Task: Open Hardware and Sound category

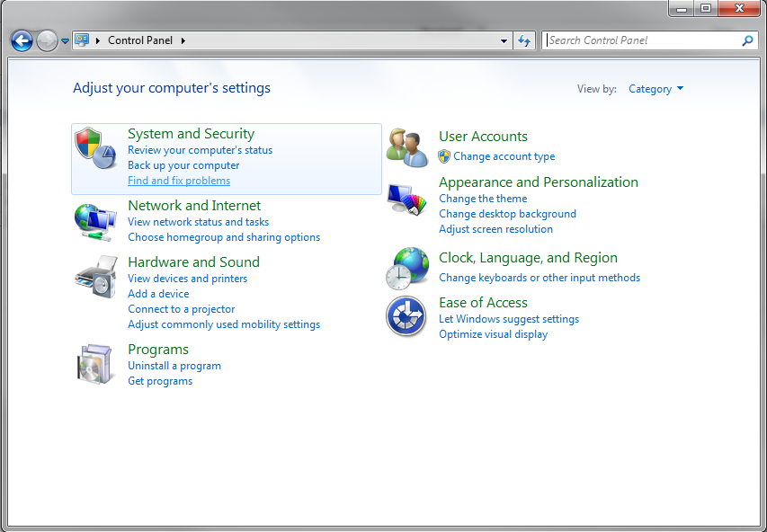Action: click(x=193, y=262)
